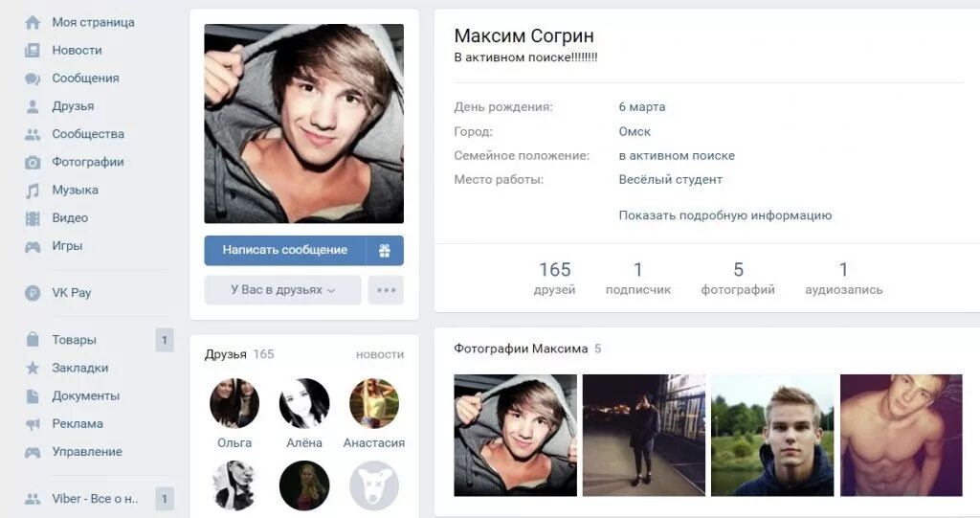Select the Photos camera icon
The width and height of the screenshot is (980, 518).
click(x=33, y=163)
